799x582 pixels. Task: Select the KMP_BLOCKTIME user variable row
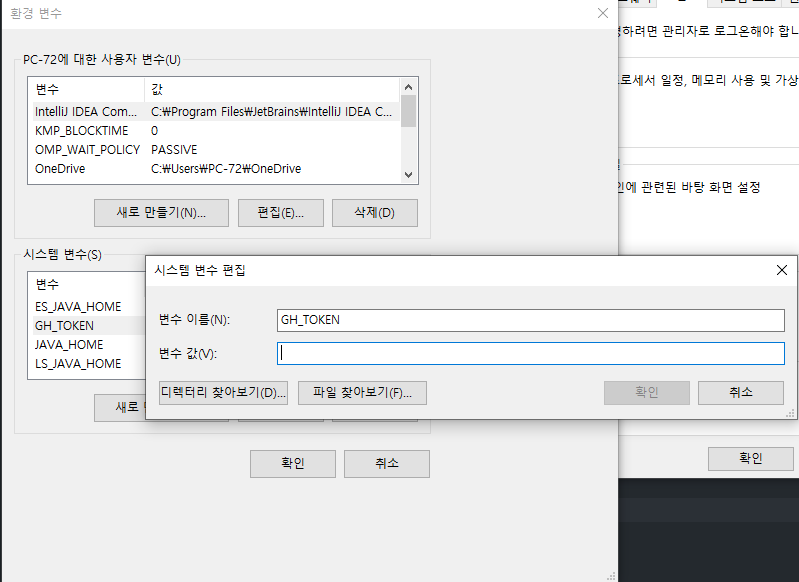click(80, 131)
